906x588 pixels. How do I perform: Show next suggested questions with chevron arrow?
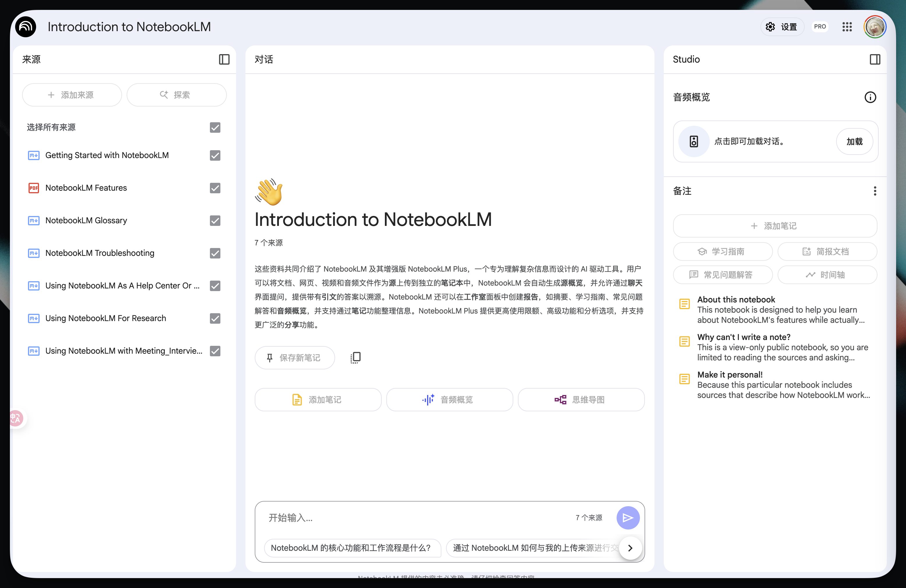(630, 548)
